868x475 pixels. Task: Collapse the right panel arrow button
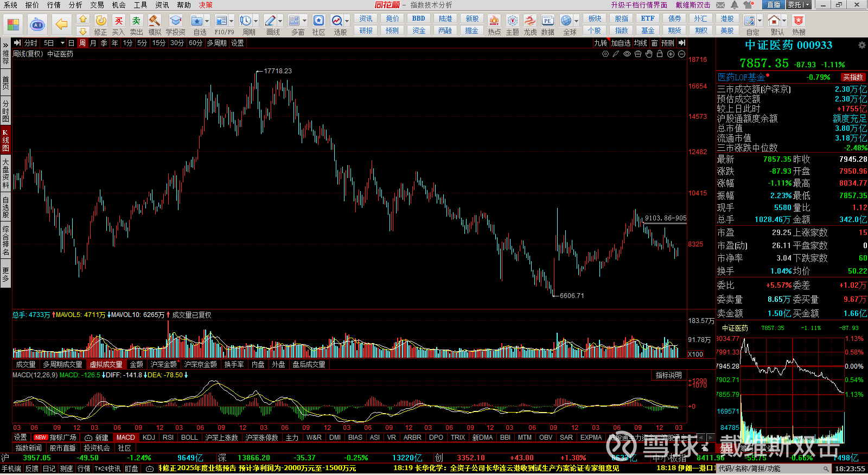coord(682,43)
